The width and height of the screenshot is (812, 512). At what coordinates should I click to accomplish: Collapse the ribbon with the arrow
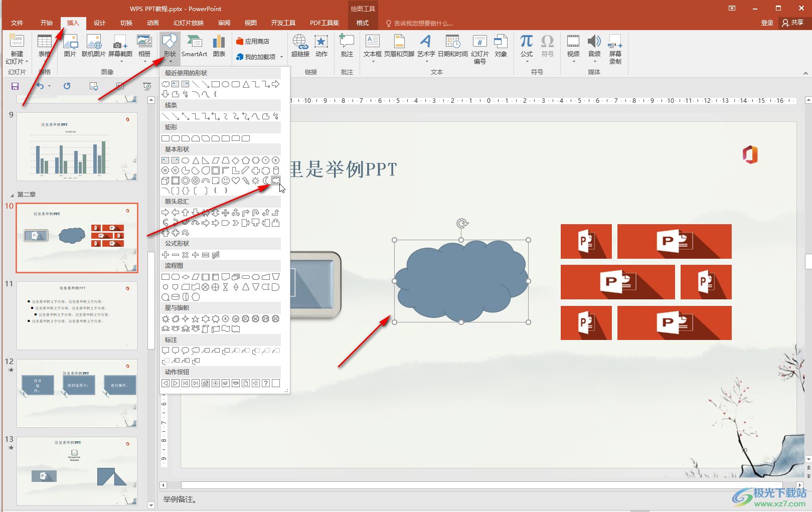coord(805,73)
